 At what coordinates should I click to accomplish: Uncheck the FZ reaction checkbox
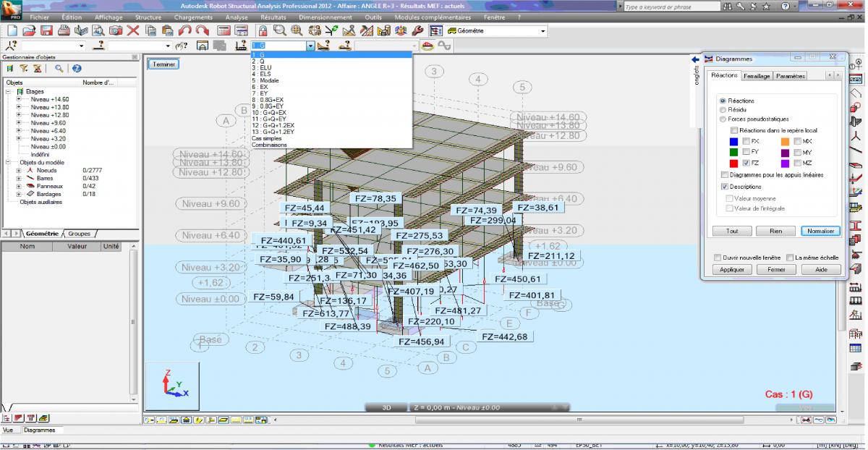(745, 164)
